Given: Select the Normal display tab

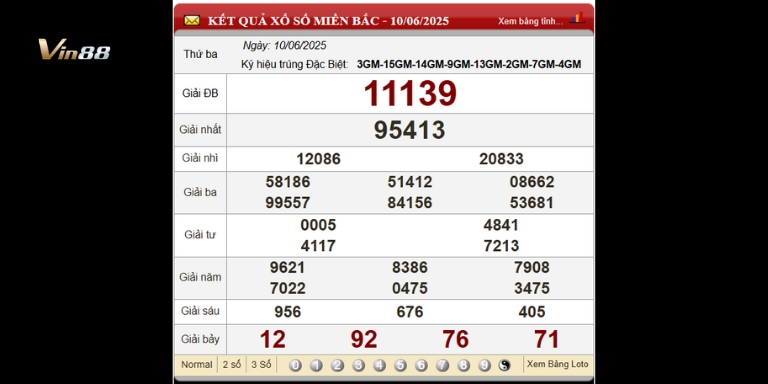Looking at the screenshot, I should (196, 364).
